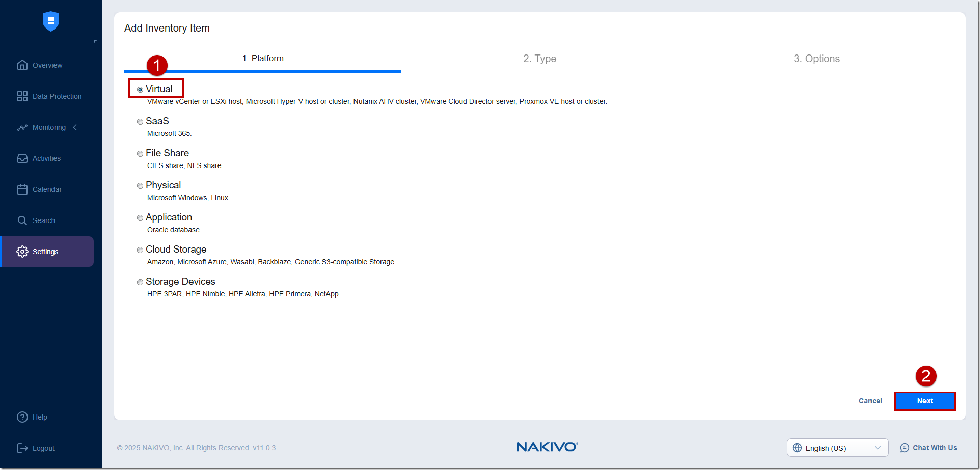
Task: Click the Cancel button
Action: tap(870, 401)
